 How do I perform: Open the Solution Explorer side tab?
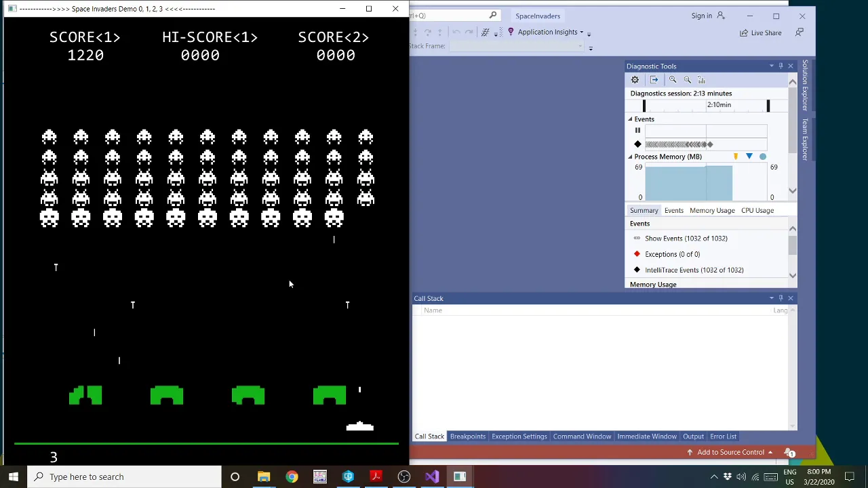805,85
